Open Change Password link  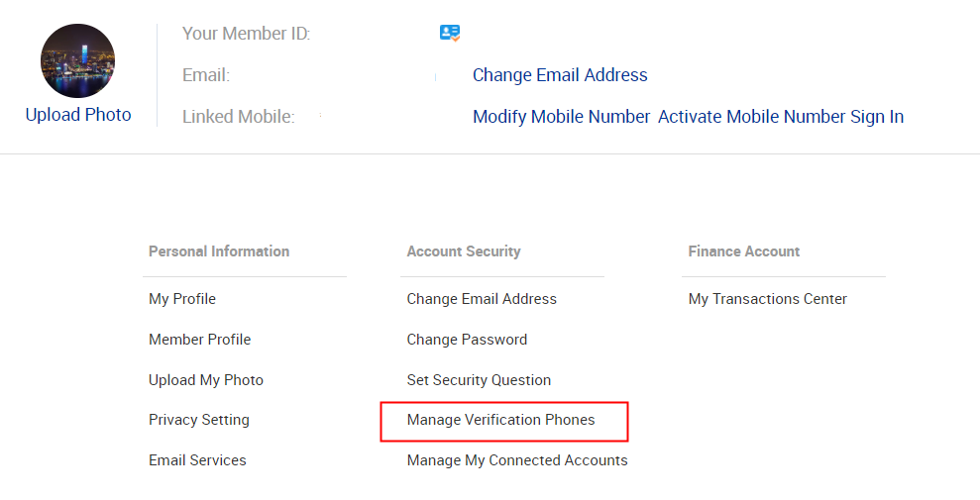pyautogui.click(x=467, y=340)
